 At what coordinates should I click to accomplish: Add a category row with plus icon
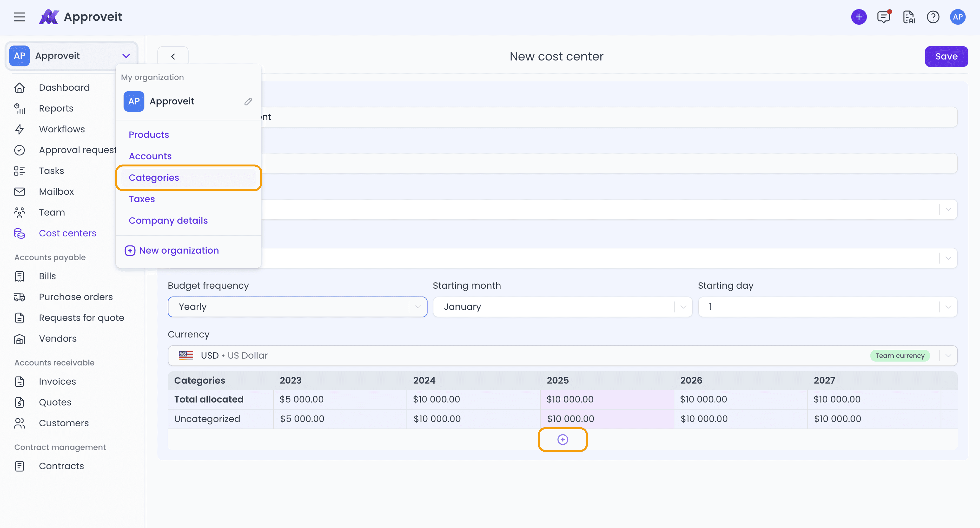click(562, 439)
